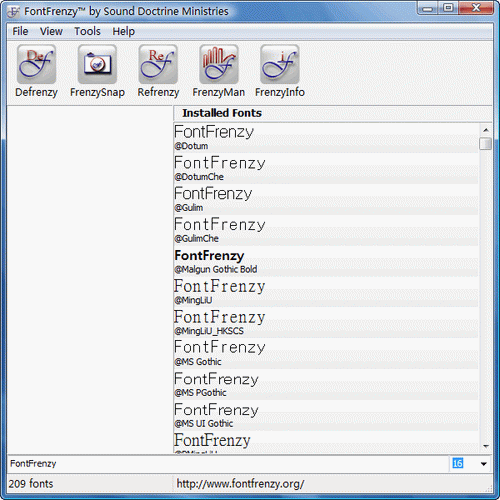Close the FontFrenzy window
The width and height of the screenshot is (500, 500).
pos(476,8)
